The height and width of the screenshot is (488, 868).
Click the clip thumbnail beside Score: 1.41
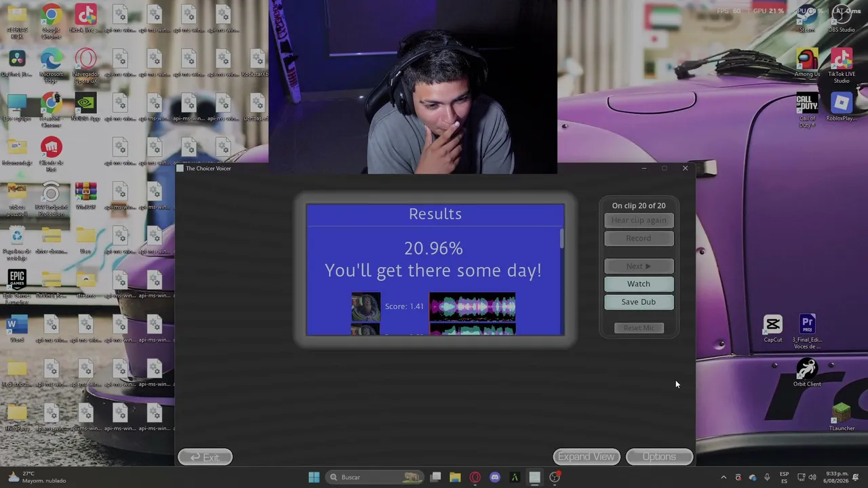point(366,306)
